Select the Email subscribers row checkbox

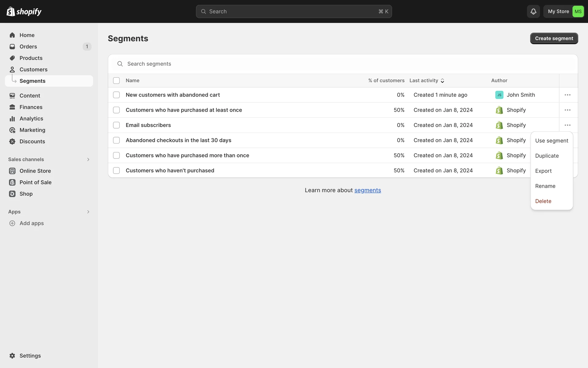[116, 125]
